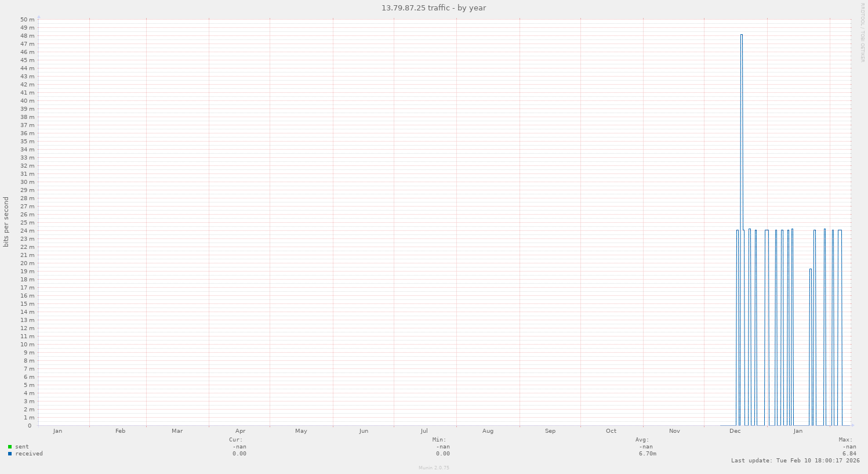Click the 'Munin 2.0.75' version text

point(434,468)
